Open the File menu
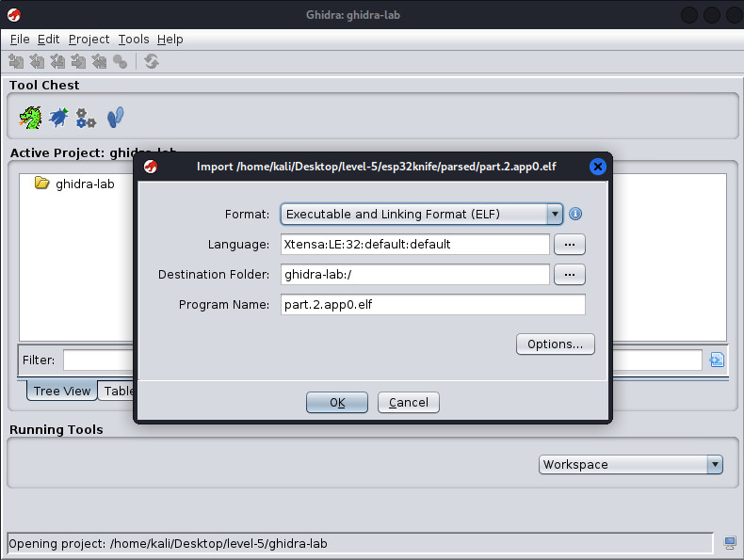This screenshot has width=744, height=560. tap(20, 40)
